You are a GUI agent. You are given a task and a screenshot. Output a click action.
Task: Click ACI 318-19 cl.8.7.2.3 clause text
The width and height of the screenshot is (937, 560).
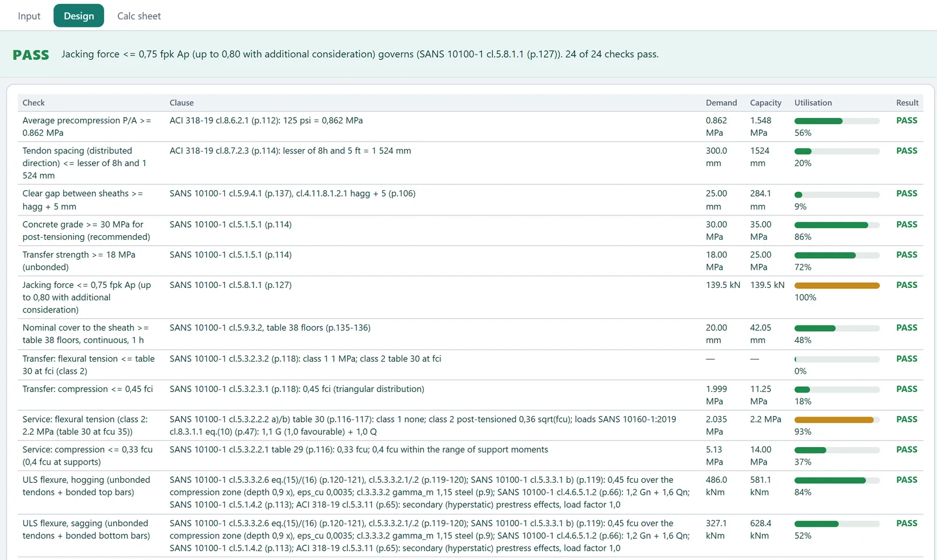[290, 151]
